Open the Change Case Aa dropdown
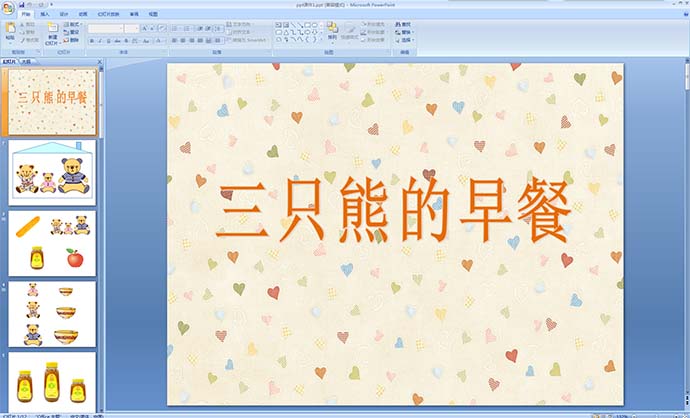Image resolution: width=690 pixels, height=418 pixels. click(x=147, y=41)
